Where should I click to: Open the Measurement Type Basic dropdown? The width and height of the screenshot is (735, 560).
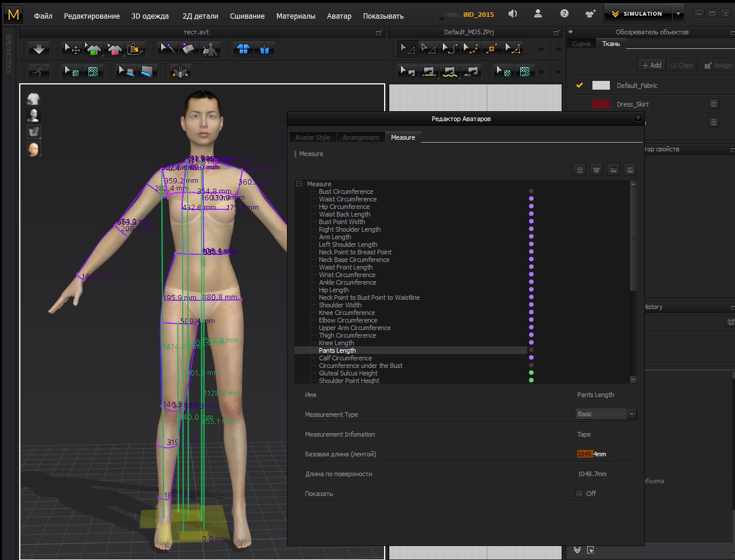[x=631, y=414]
